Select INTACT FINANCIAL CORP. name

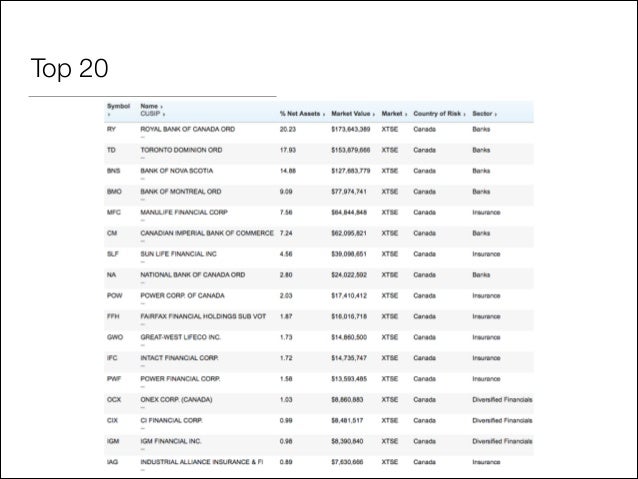pyautogui.click(x=179, y=358)
